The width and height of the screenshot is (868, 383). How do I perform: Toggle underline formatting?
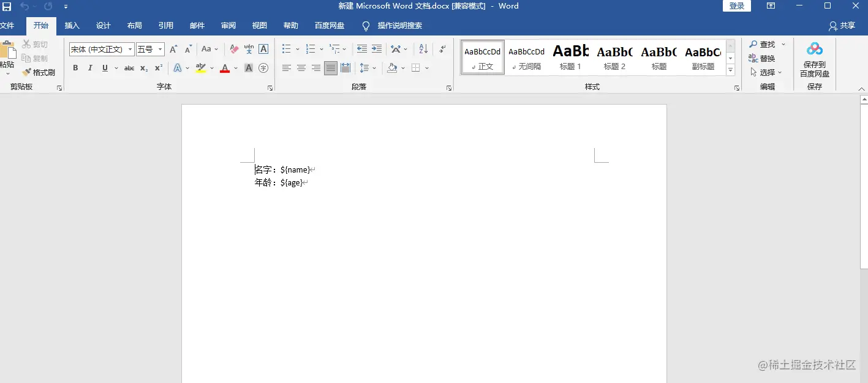[x=105, y=68]
